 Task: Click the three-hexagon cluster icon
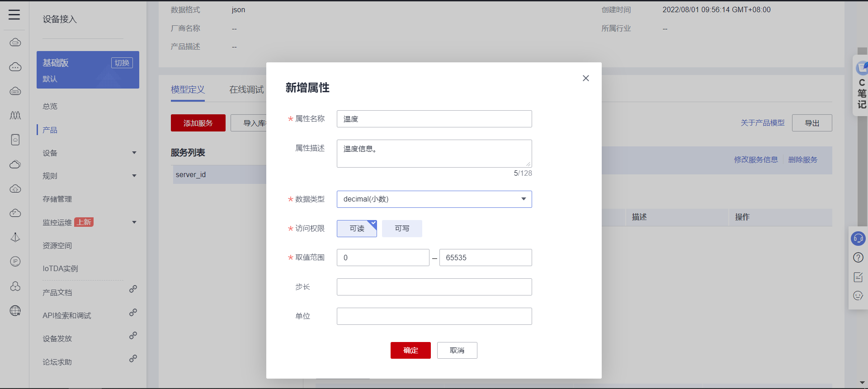click(15, 286)
